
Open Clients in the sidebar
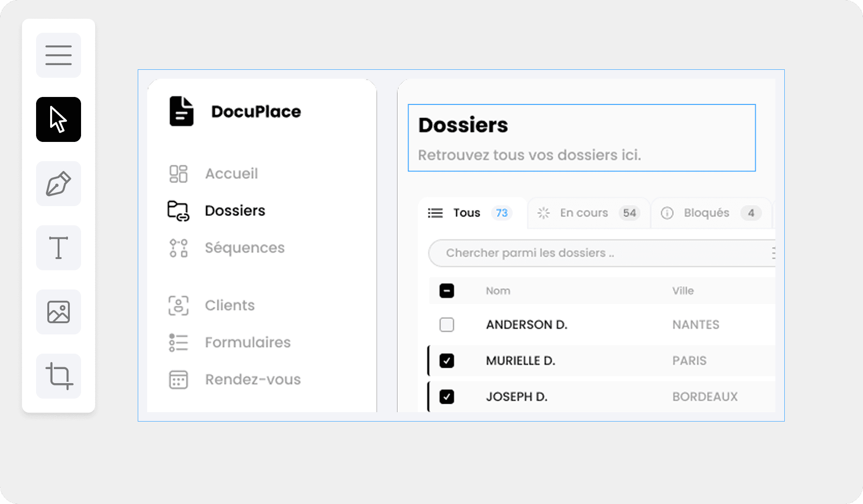pyautogui.click(x=230, y=305)
